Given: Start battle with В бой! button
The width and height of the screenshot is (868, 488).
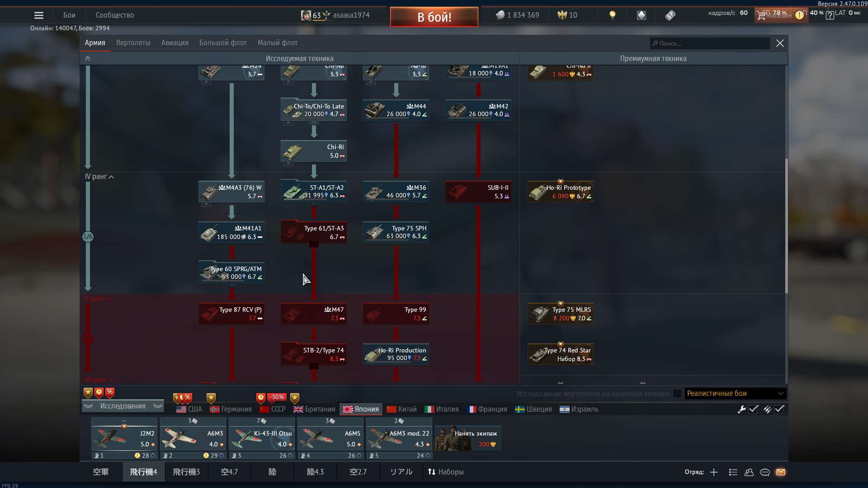Looking at the screenshot, I should [434, 17].
